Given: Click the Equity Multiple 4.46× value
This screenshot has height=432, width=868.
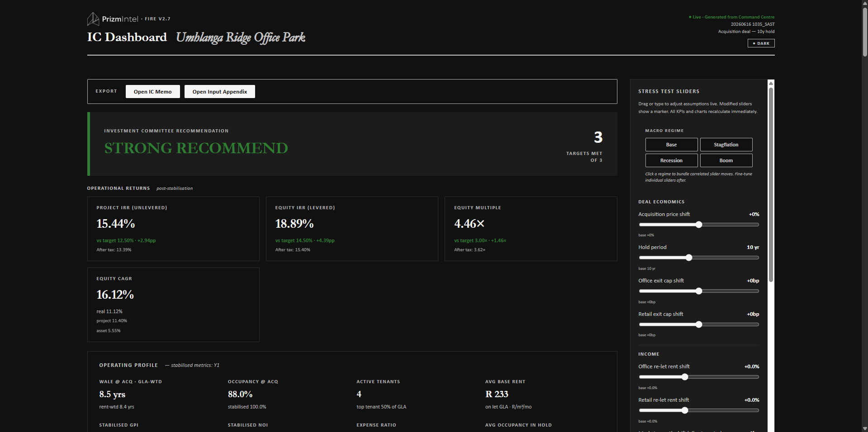Looking at the screenshot, I should 470,224.
